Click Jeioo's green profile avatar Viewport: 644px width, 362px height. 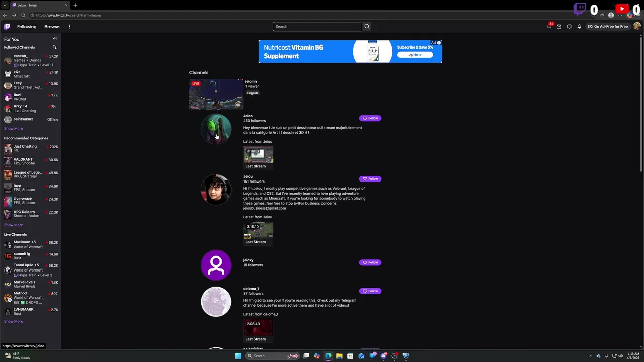coord(216,129)
